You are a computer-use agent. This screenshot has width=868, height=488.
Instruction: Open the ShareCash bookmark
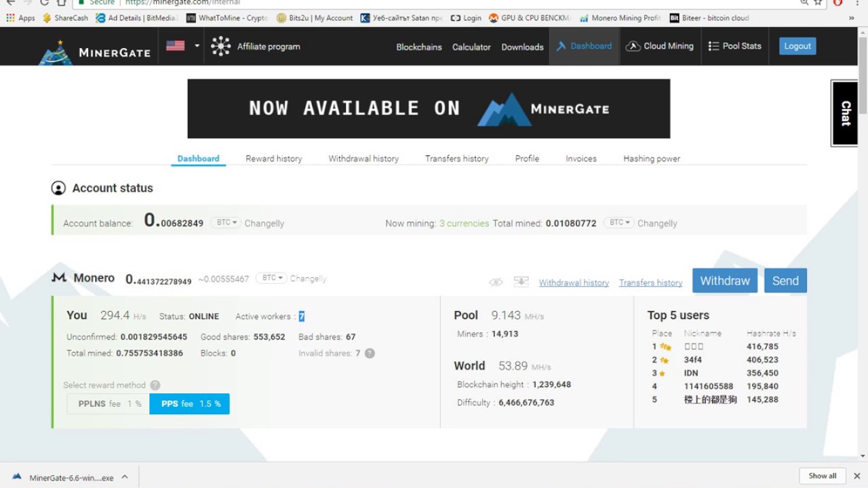click(x=65, y=18)
